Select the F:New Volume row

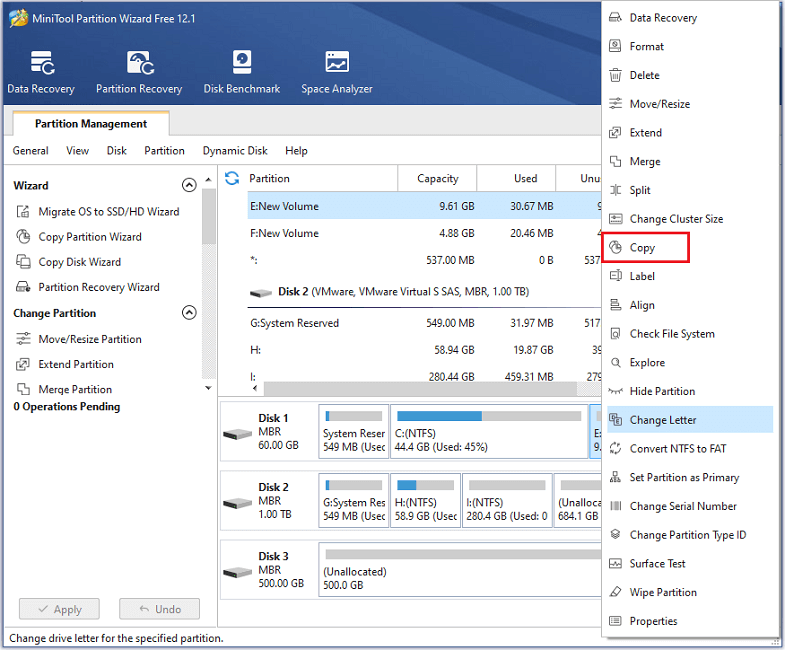pos(425,233)
